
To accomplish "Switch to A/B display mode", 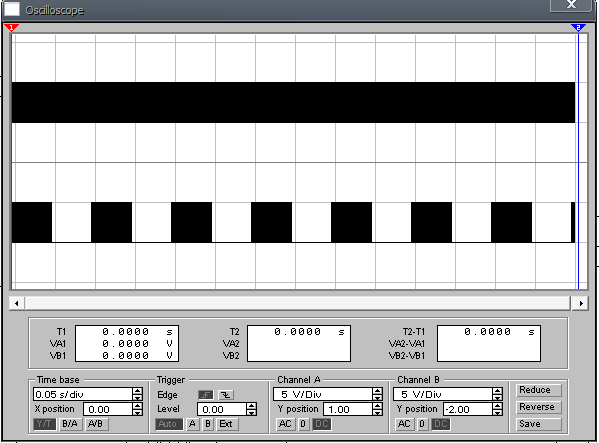I will 96,424.
